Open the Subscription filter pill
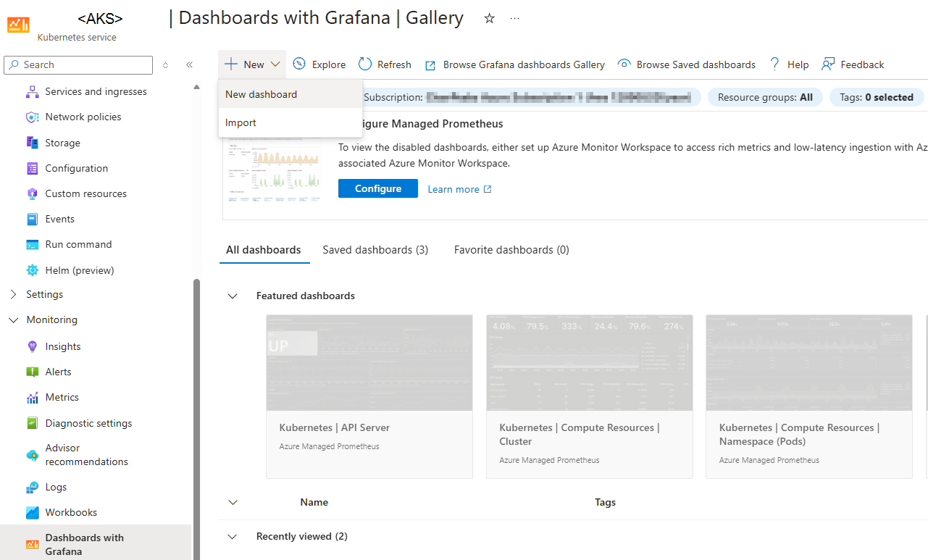Image resolution: width=928 pixels, height=560 pixels. tap(531, 97)
